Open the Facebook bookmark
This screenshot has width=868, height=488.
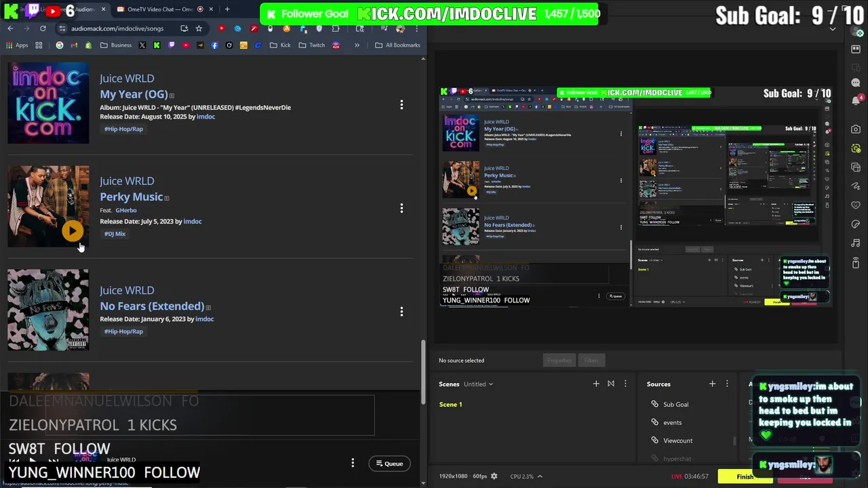214,45
